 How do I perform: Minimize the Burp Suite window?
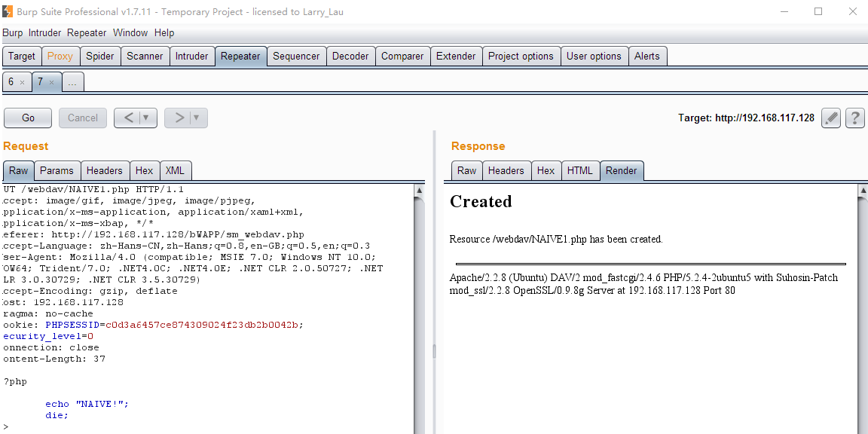tap(784, 11)
